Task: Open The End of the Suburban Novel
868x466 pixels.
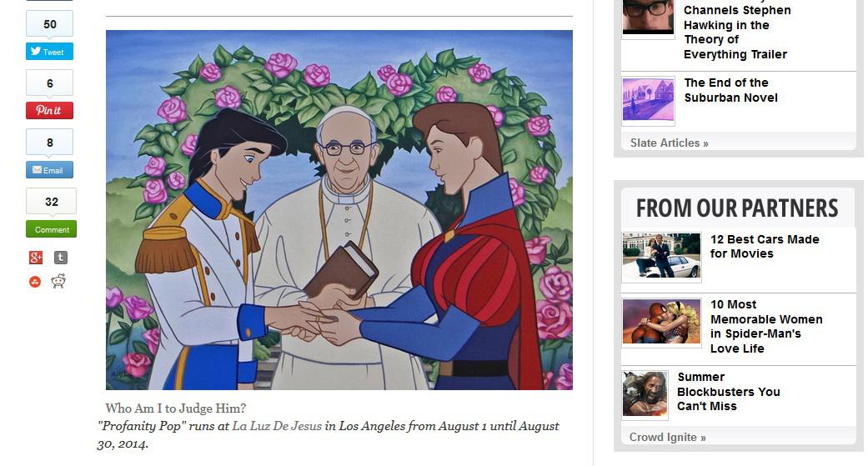Action: 730,90
